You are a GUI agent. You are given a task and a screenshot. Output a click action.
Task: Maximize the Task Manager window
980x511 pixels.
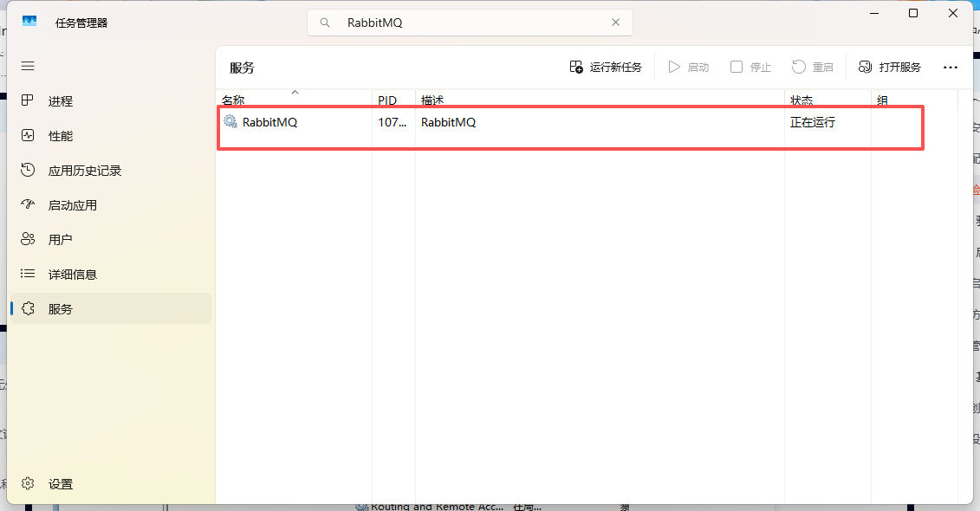point(913,13)
